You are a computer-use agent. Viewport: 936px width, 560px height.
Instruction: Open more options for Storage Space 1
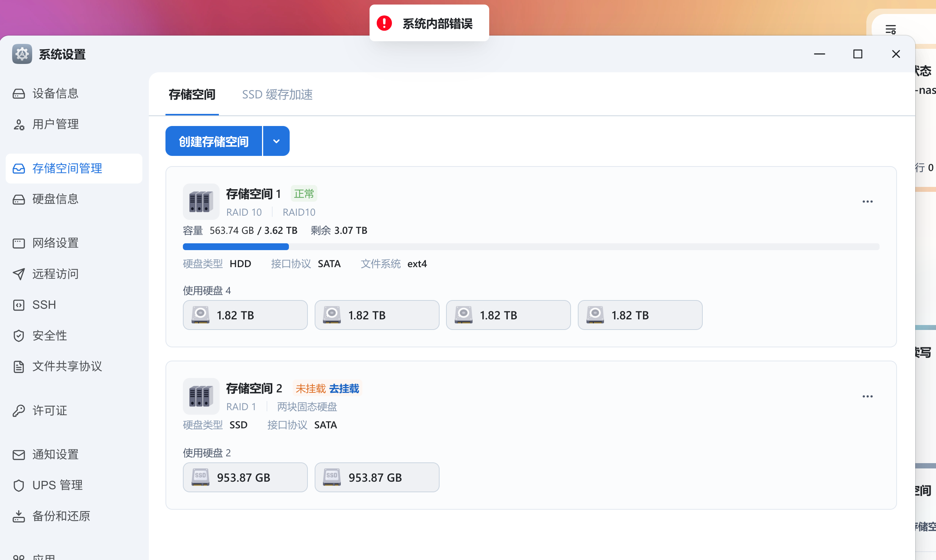867,202
